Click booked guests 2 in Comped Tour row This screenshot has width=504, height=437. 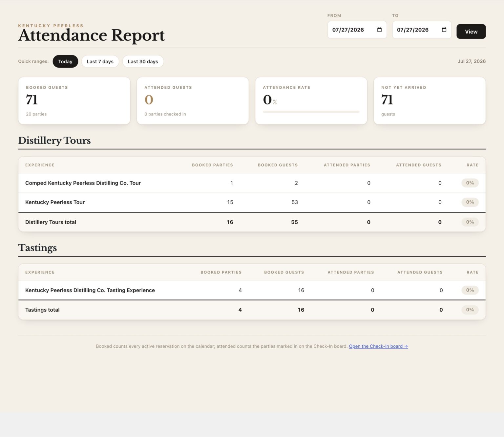[x=296, y=183]
